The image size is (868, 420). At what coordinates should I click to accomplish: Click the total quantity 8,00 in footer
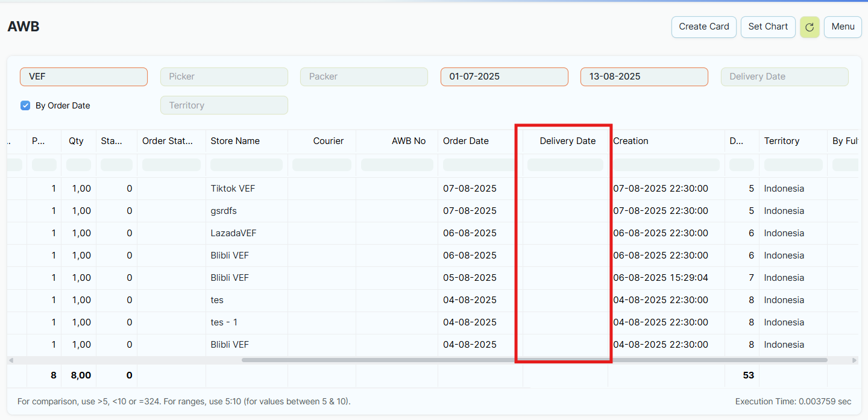point(81,375)
